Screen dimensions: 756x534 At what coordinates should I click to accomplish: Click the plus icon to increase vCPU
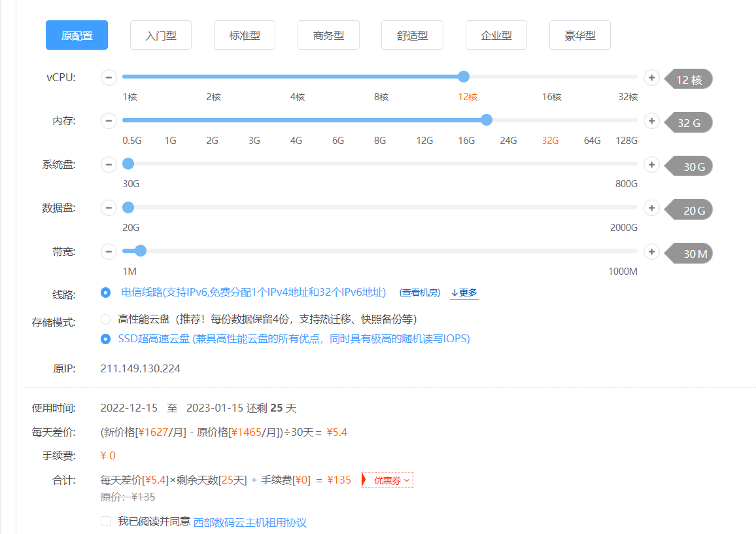(651, 78)
